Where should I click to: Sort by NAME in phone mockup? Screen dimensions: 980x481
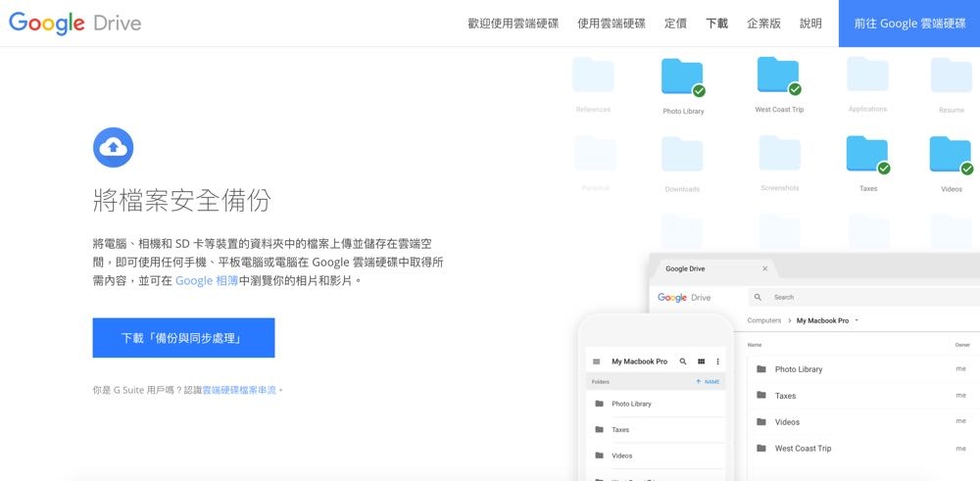pos(708,382)
